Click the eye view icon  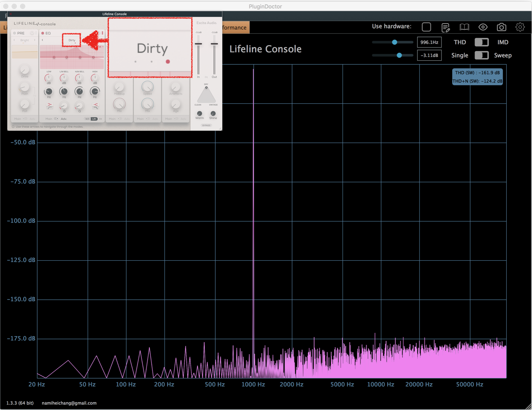(x=483, y=27)
